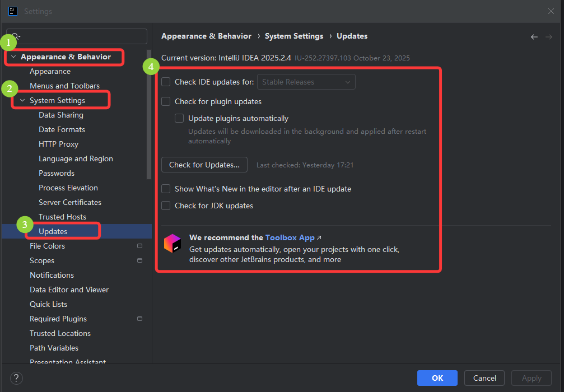This screenshot has height=392, width=564.
Task: Open Passwords settings page
Action: 57,173
